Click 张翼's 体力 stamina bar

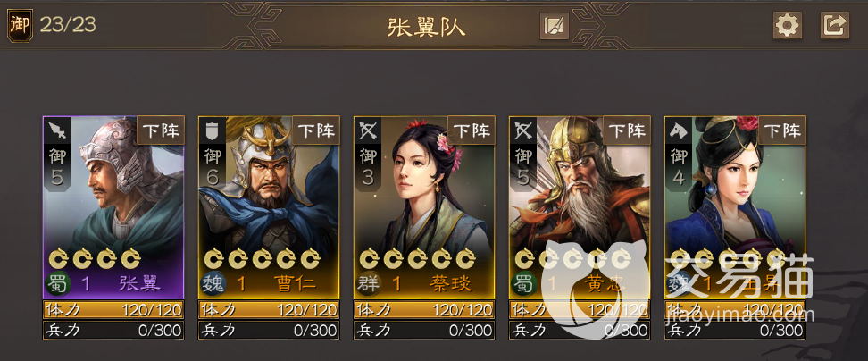[x=113, y=309]
